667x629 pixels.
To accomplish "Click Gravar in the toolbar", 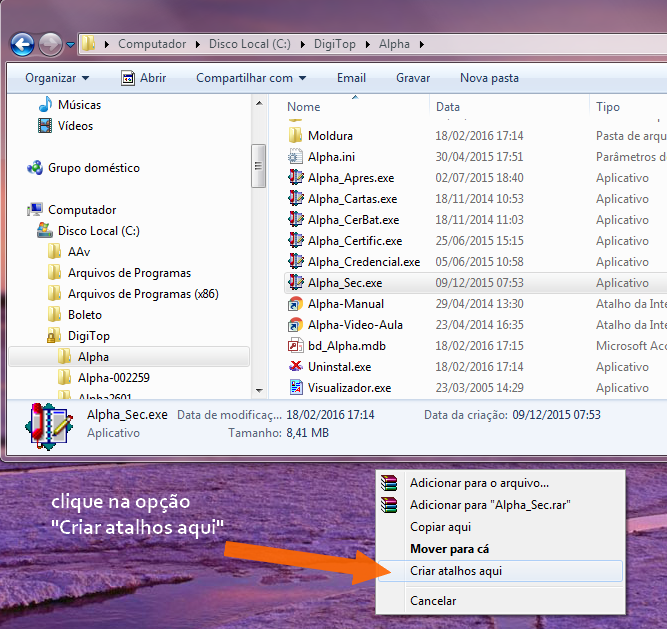I will coord(413,78).
